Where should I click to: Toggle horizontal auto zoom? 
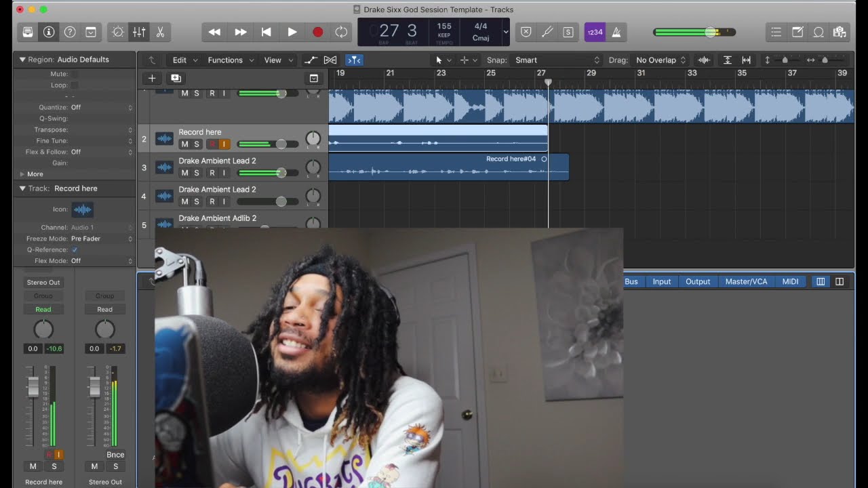746,60
